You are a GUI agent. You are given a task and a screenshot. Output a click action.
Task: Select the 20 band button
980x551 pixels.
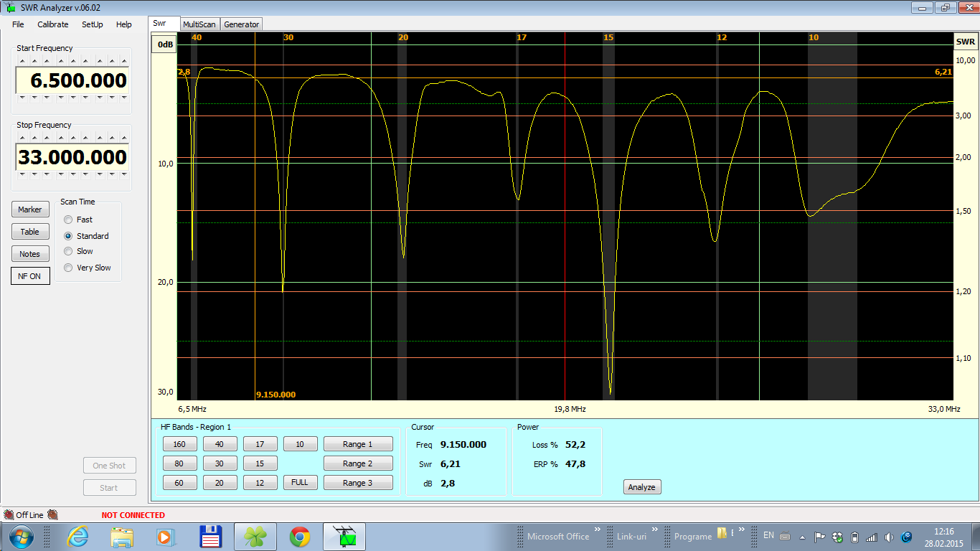pos(220,483)
